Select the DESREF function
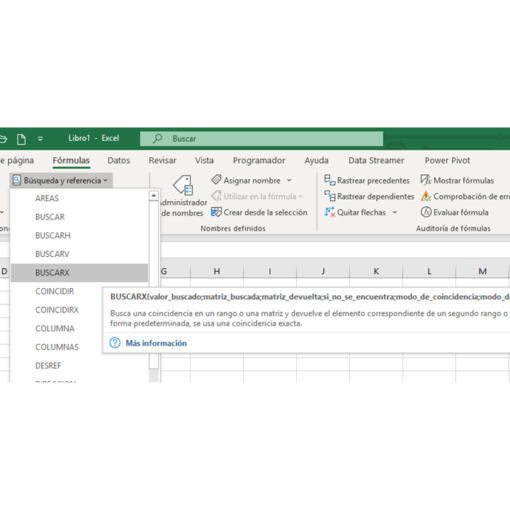The height and width of the screenshot is (510, 510). coord(79,366)
